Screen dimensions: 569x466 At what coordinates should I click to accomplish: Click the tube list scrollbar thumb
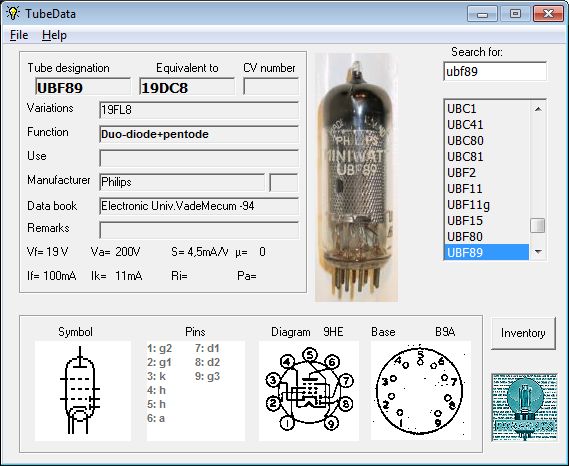click(537, 225)
